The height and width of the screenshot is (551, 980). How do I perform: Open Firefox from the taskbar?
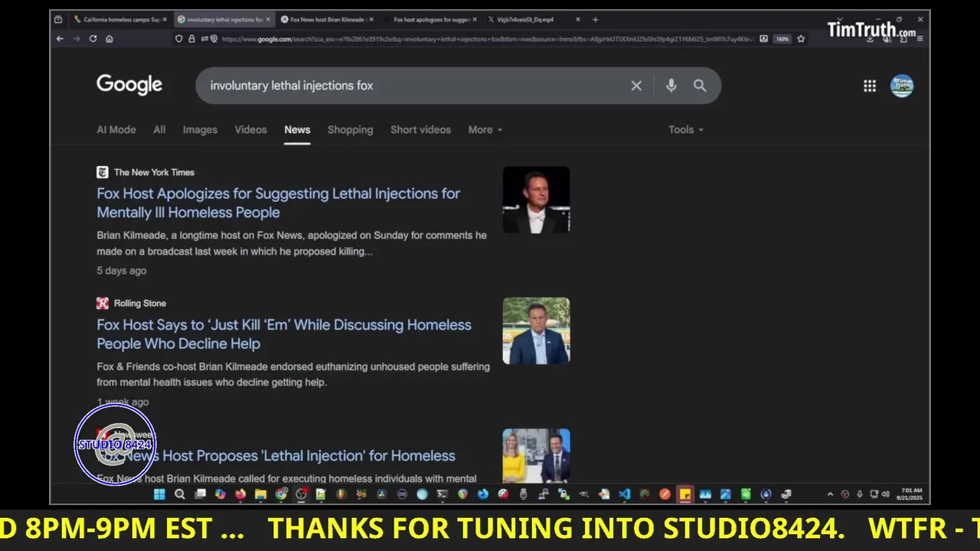(x=240, y=494)
